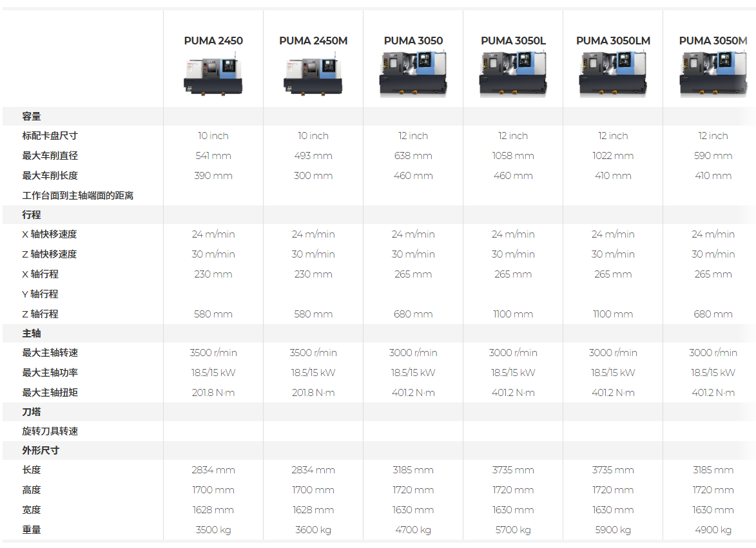
Task: Click the PUMA 2450 model title
Action: click(213, 41)
